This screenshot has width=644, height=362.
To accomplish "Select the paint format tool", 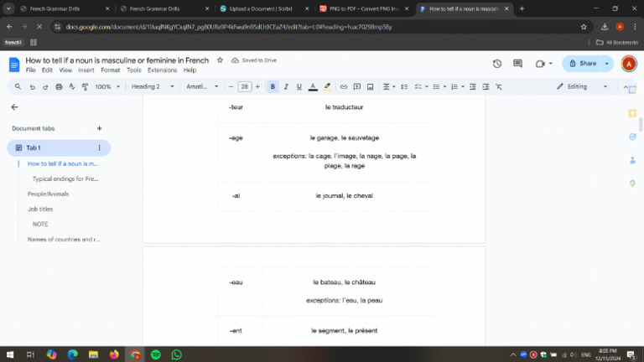I will (85, 86).
